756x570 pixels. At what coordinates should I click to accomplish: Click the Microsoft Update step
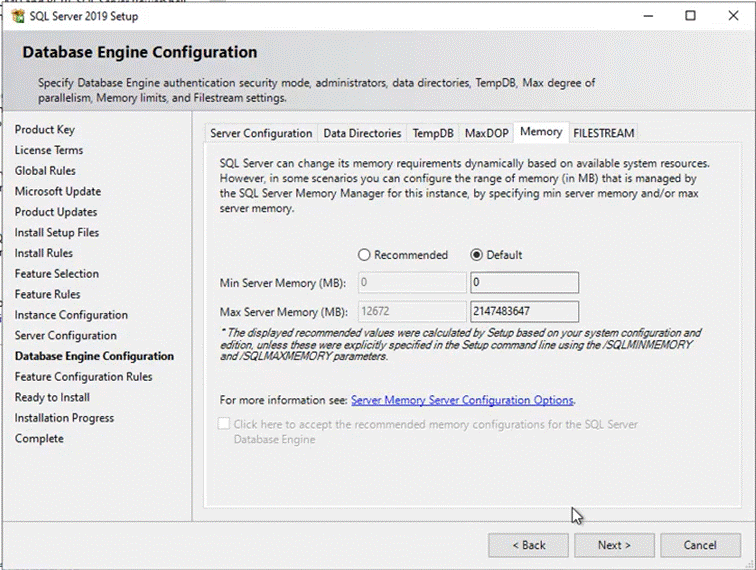[x=58, y=191]
